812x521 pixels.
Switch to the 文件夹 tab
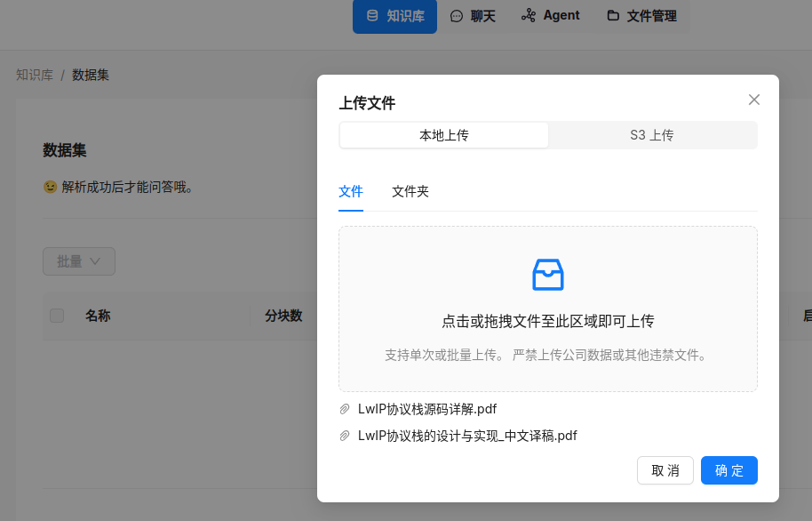[x=410, y=191]
